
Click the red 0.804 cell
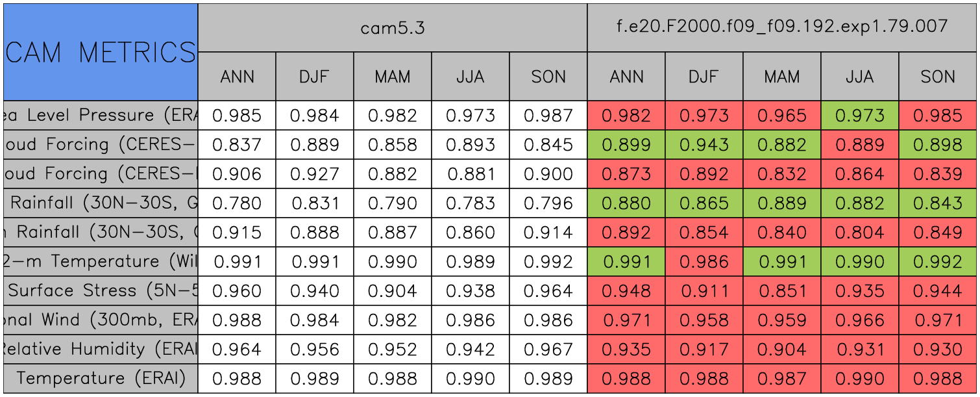click(860, 233)
